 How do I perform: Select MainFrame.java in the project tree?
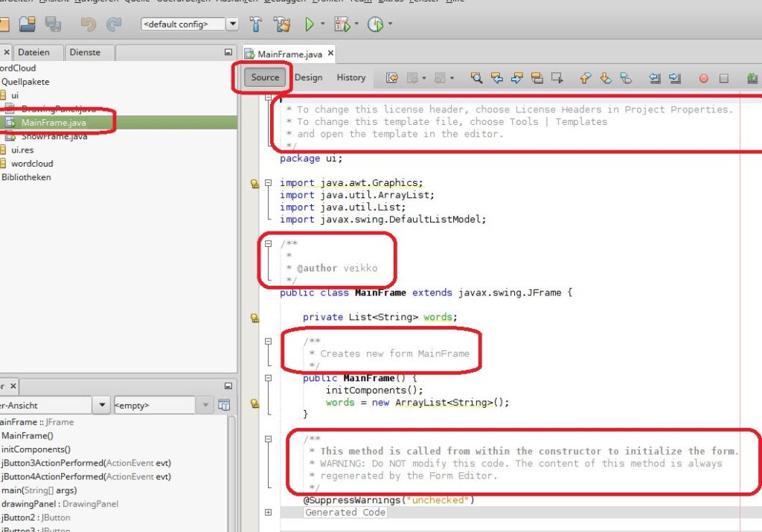click(x=54, y=122)
